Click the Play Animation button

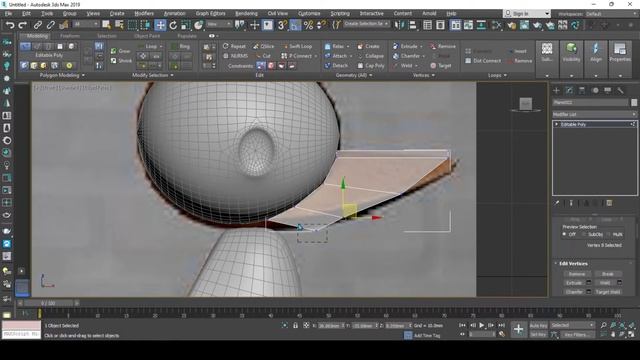click(x=482, y=325)
